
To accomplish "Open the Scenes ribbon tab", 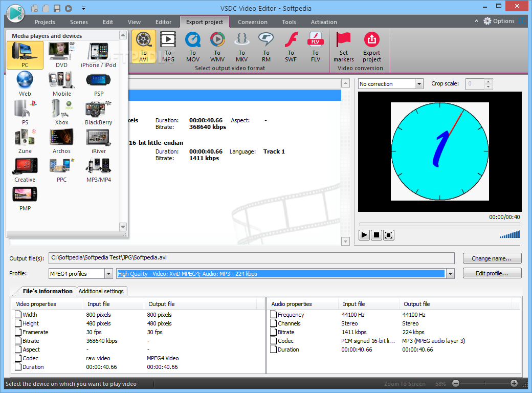I will point(79,22).
